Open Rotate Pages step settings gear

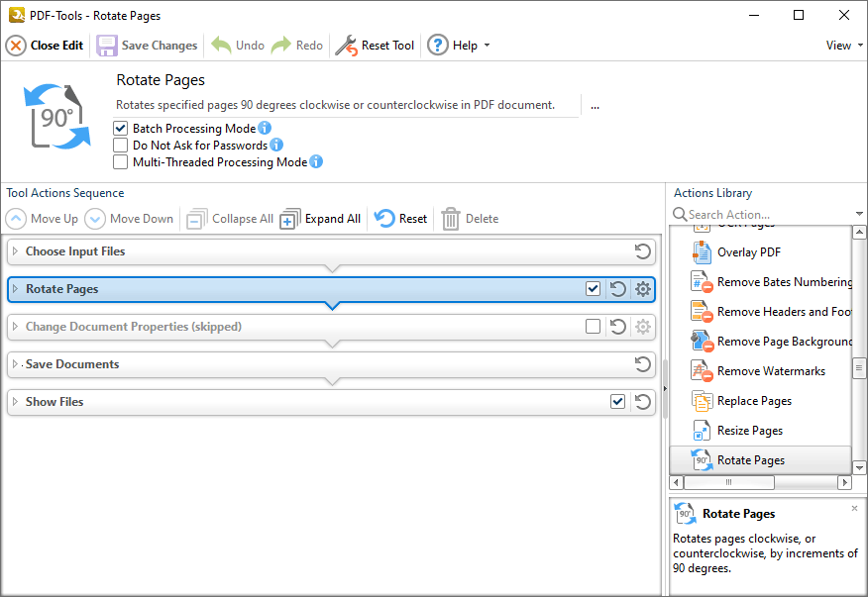tap(643, 289)
